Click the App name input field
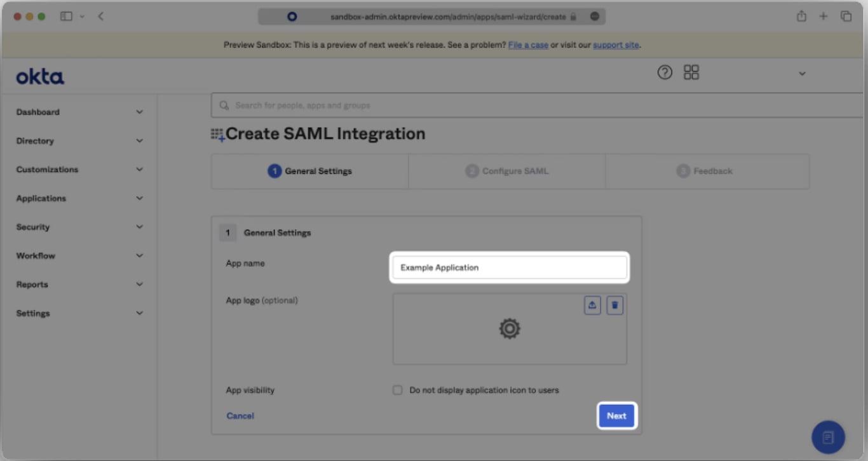The width and height of the screenshot is (868, 461). [x=510, y=267]
